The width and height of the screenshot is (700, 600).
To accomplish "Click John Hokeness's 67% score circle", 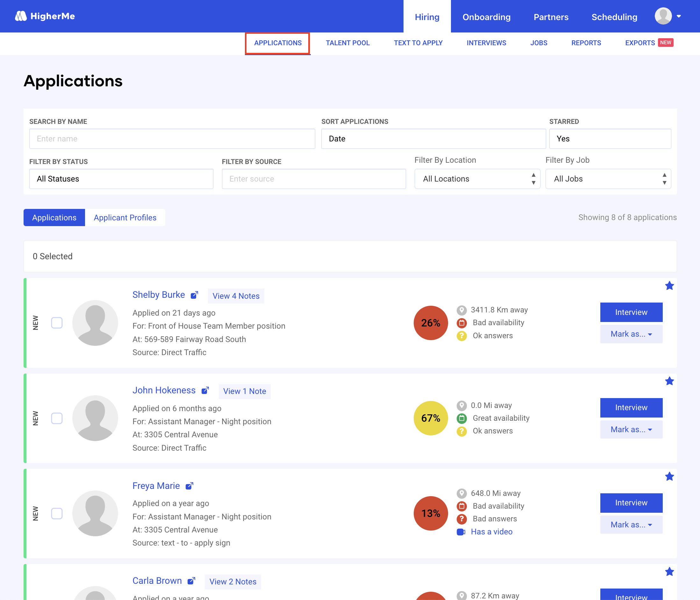I will pyautogui.click(x=430, y=418).
